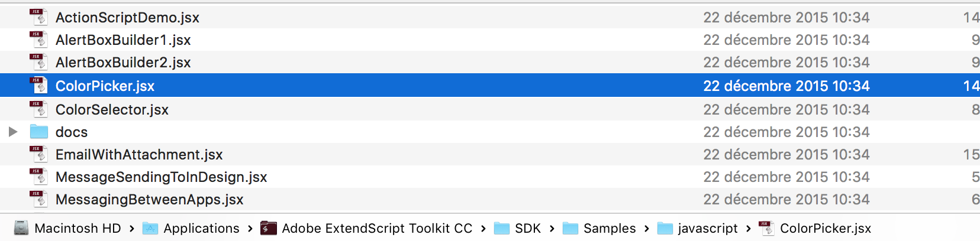Click the MessageSendingToInDesign.jsx file icon
Screen dimensions: 980x241
[x=38, y=177]
